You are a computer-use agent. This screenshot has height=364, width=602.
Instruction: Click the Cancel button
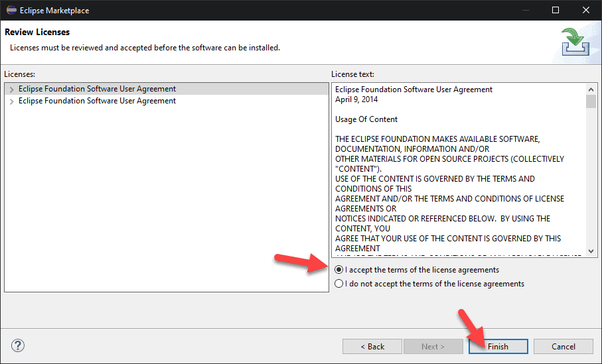tap(564, 346)
